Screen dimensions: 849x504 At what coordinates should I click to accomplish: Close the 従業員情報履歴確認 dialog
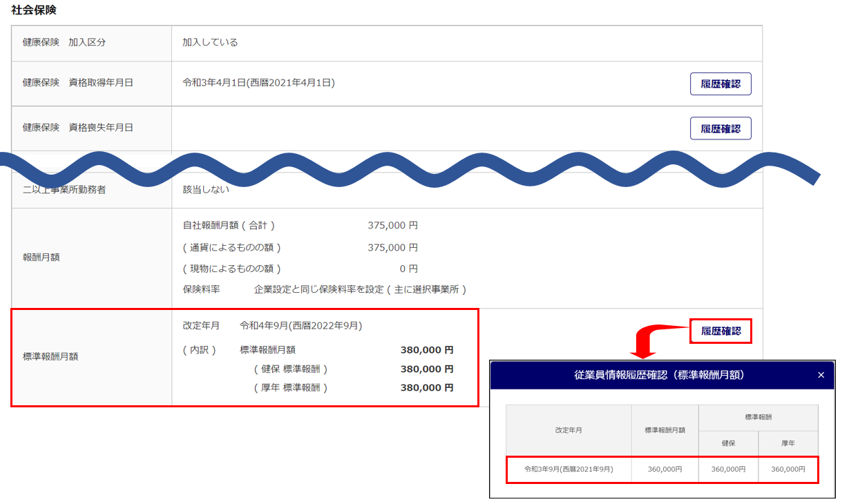coord(821,375)
